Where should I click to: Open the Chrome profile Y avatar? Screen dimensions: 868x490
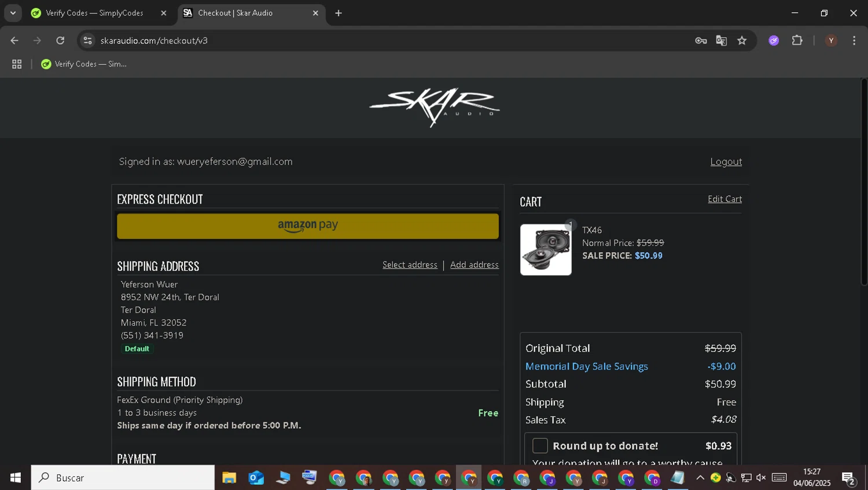click(x=831, y=40)
